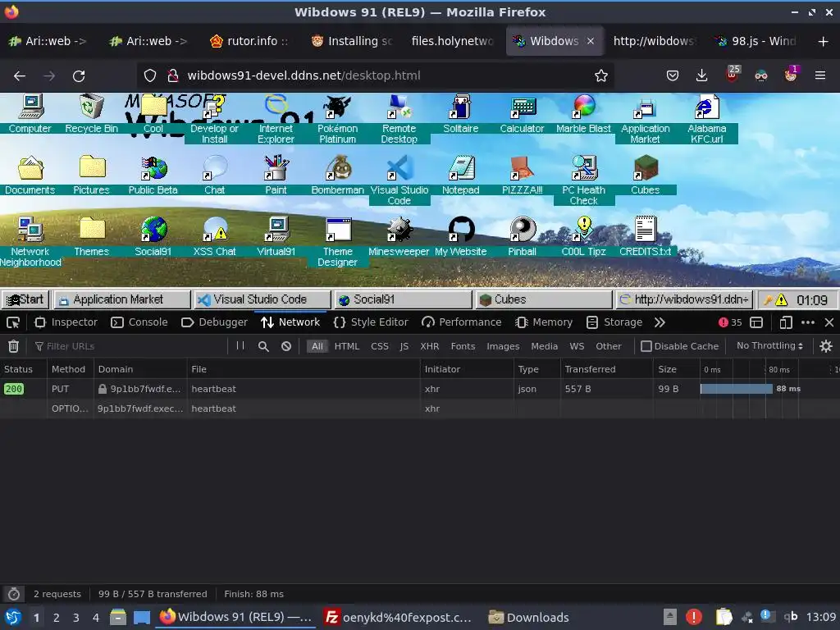The image size is (840, 630).
Task: Toggle the WS request filter
Action: (577, 347)
